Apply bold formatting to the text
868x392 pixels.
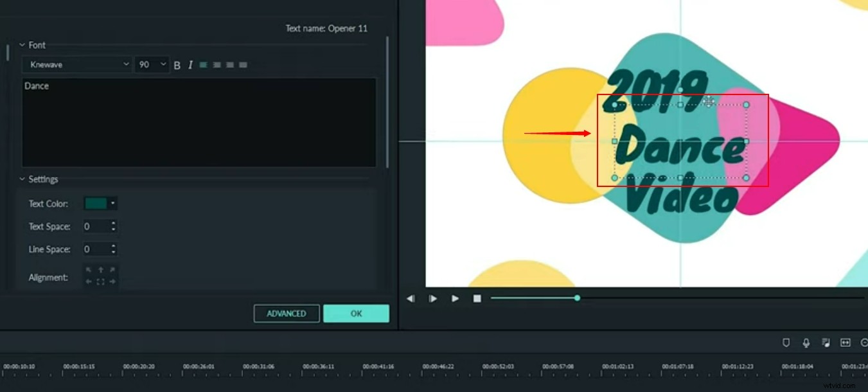click(177, 64)
